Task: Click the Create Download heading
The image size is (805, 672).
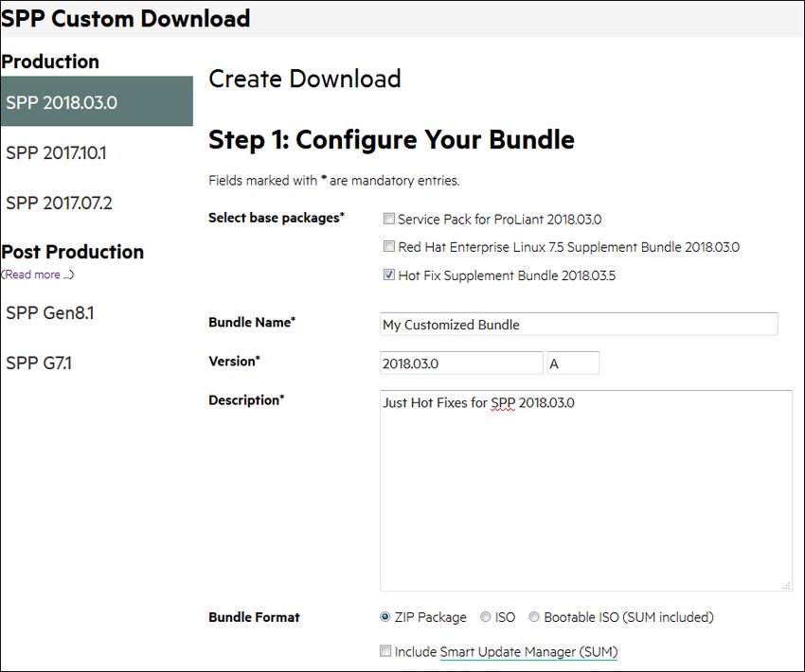Action: pyautogui.click(x=305, y=79)
